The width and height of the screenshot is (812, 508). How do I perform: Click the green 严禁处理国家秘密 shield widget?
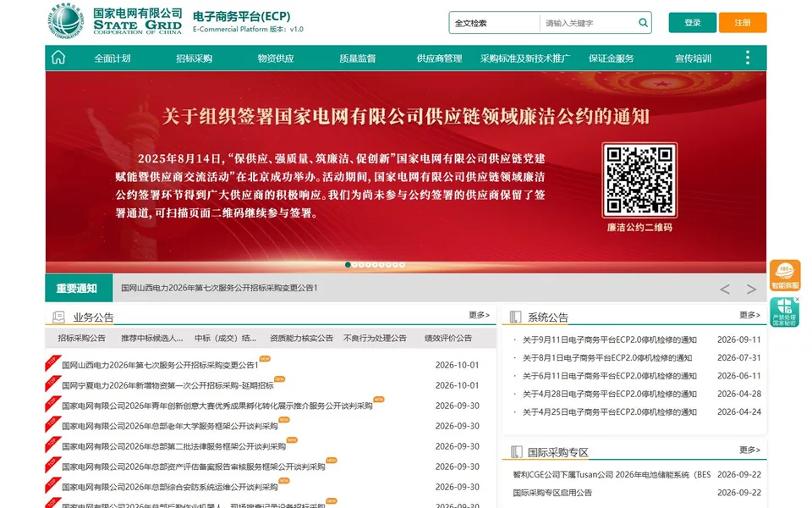coord(784,312)
